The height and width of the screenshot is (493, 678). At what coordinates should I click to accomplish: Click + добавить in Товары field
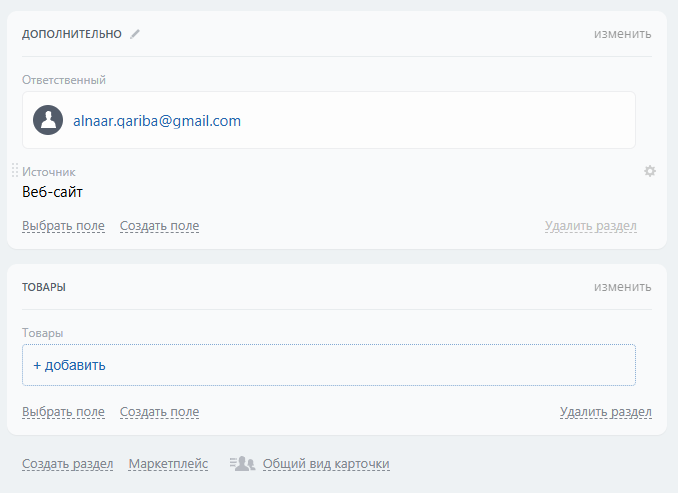coord(69,365)
